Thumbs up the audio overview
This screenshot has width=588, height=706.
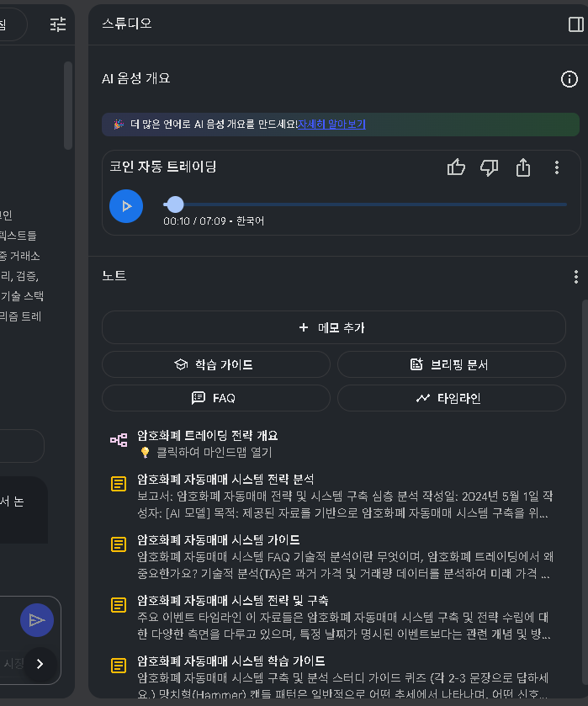[x=456, y=167]
